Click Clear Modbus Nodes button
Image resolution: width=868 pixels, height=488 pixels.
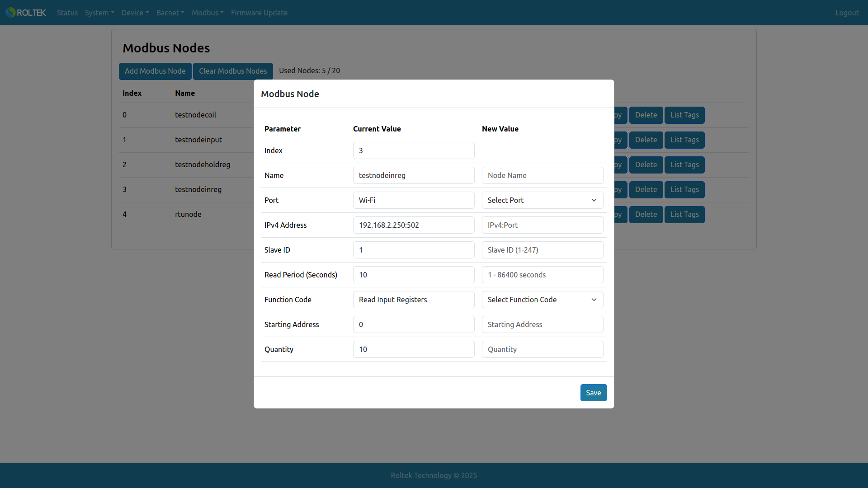233,71
